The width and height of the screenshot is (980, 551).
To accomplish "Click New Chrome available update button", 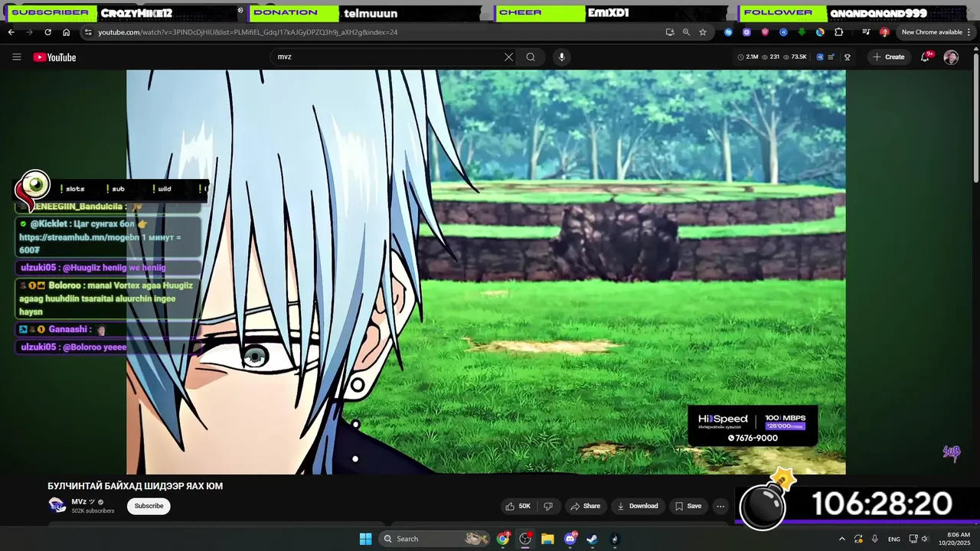I will click(x=932, y=32).
